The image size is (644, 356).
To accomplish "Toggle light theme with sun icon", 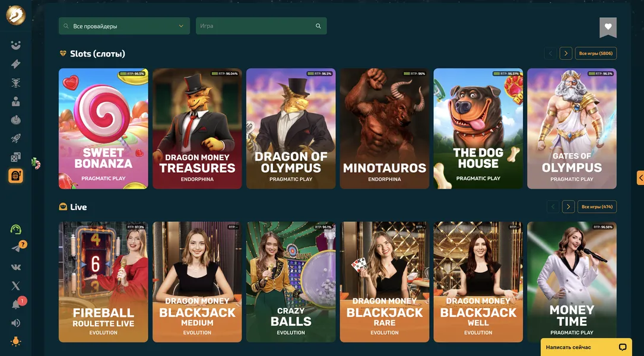I will coord(15,342).
